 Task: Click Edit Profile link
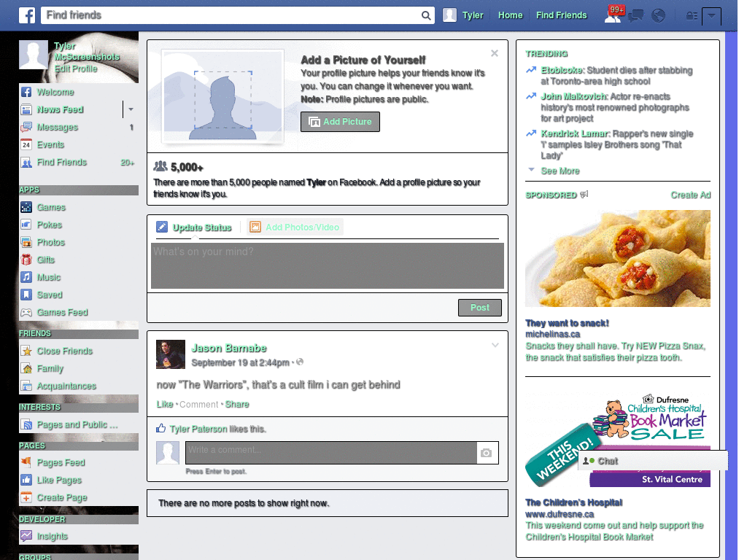click(75, 69)
